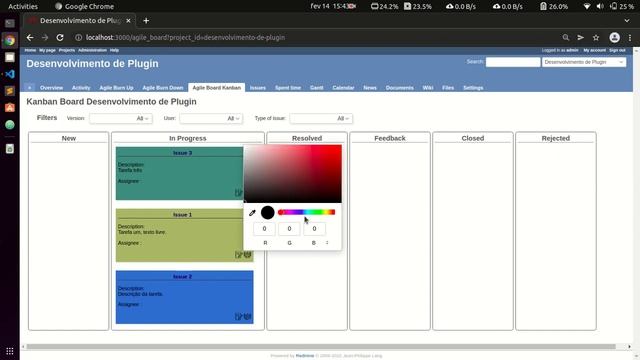The width and height of the screenshot is (640, 360).
Task: Click the edit icon on Issue 2 card
Action: (x=239, y=316)
